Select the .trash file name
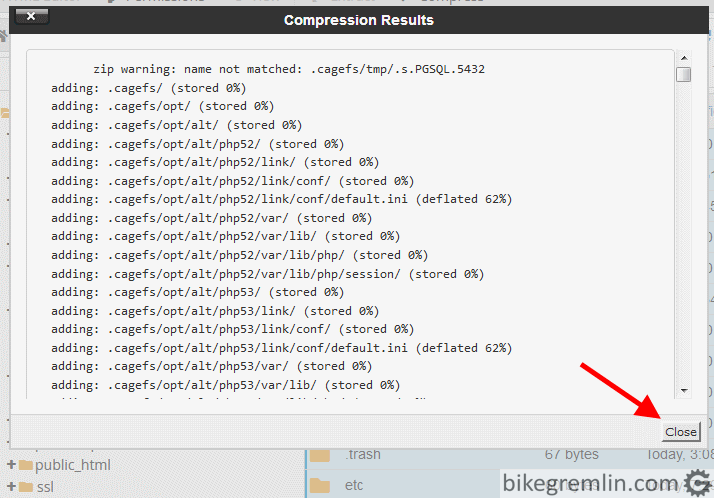 click(362, 454)
